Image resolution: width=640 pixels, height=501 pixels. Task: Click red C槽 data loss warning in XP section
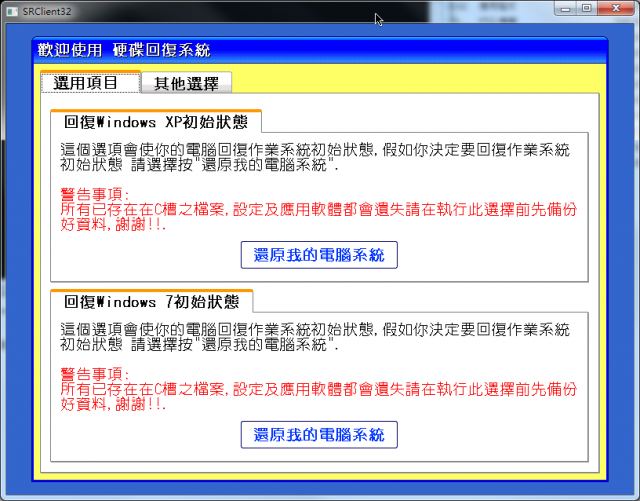click(x=319, y=216)
